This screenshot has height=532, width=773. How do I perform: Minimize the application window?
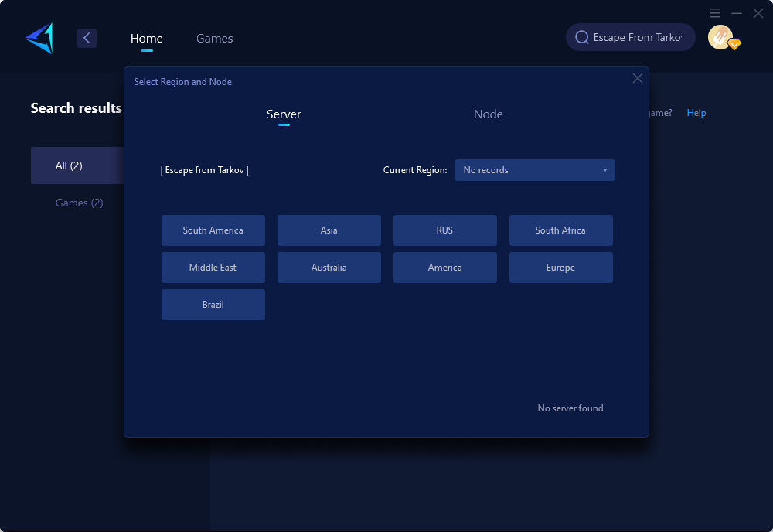tap(737, 13)
